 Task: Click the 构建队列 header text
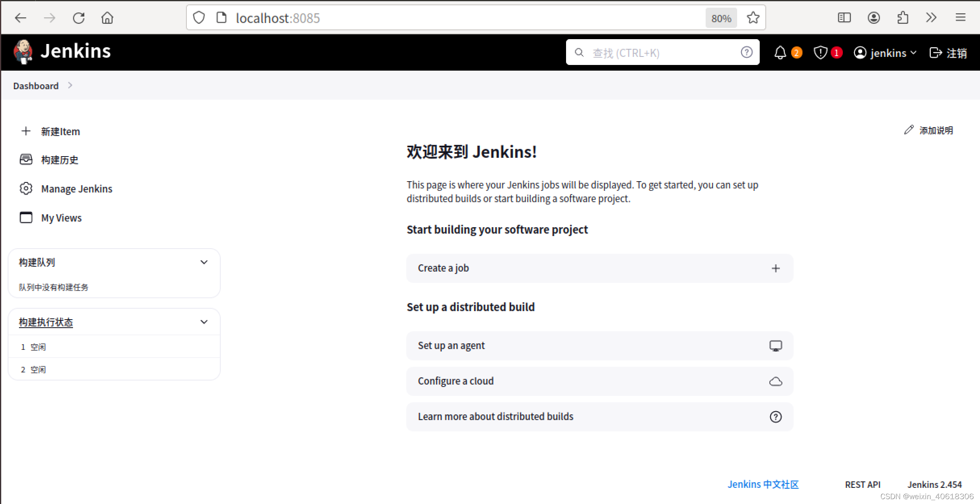coord(37,263)
